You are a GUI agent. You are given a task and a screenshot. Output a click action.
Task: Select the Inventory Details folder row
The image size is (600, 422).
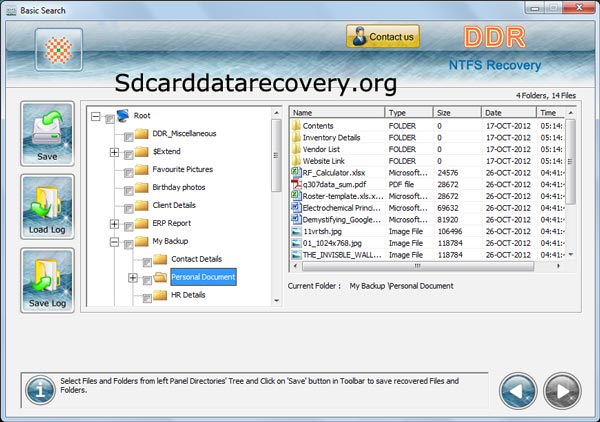coord(427,137)
